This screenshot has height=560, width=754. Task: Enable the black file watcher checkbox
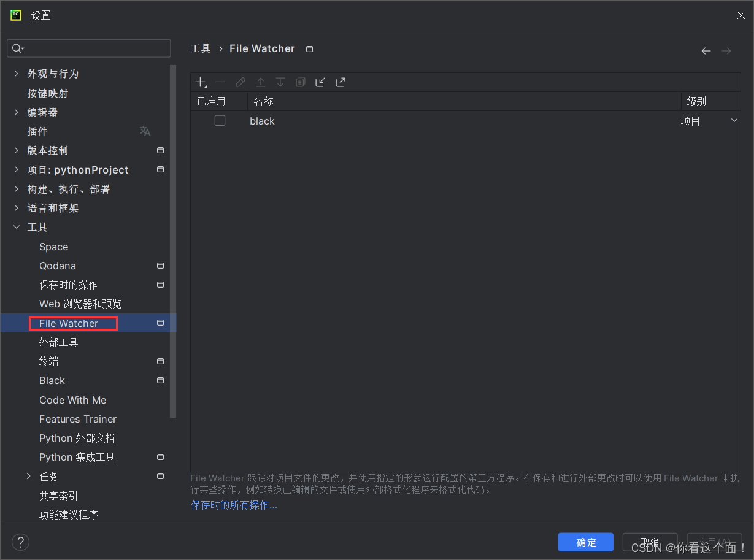coord(220,121)
